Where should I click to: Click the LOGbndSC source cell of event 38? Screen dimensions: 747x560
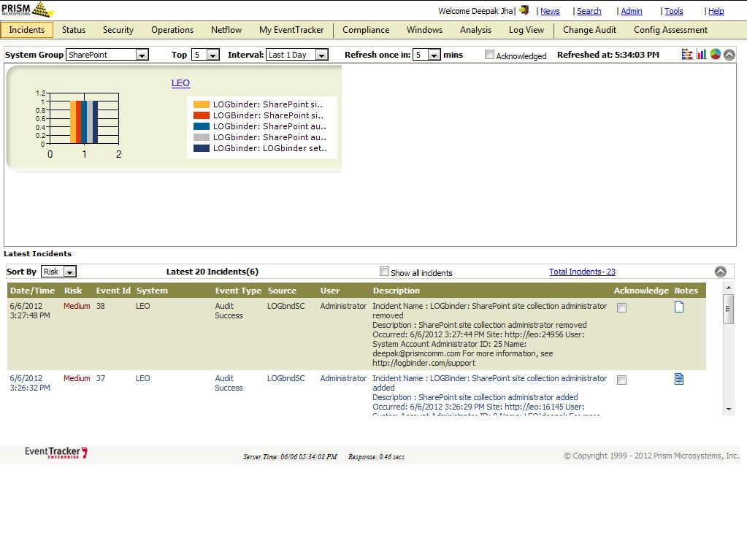286,306
